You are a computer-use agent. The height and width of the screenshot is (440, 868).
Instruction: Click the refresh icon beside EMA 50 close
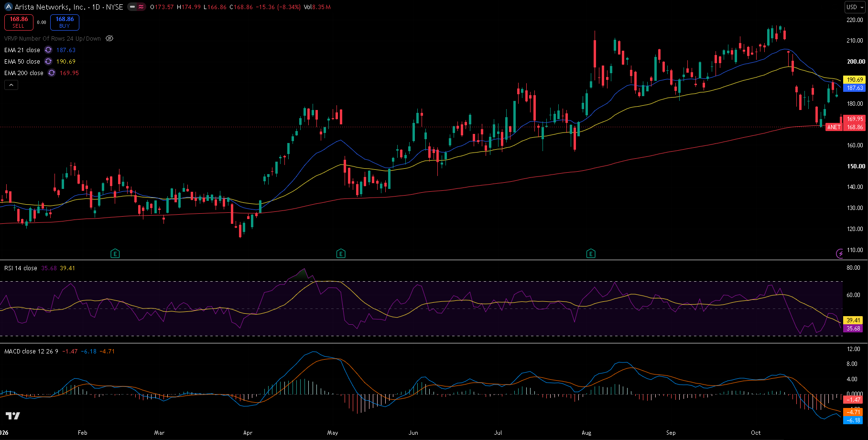click(x=48, y=62)
